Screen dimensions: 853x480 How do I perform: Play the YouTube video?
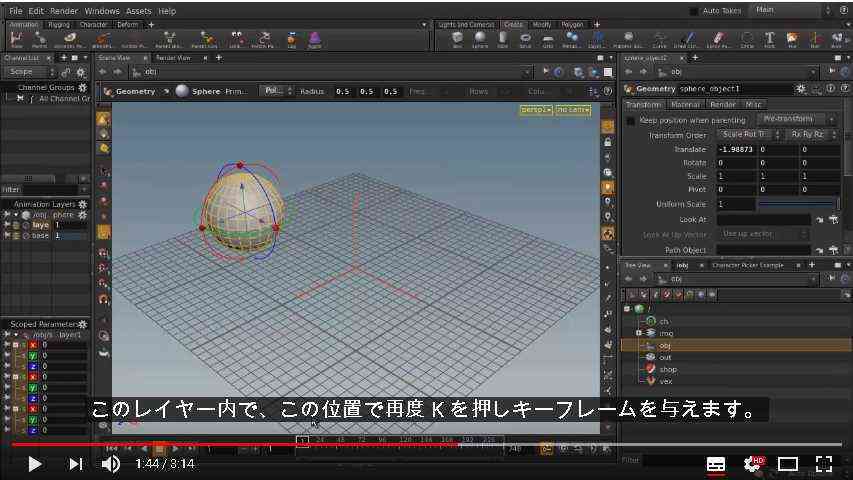point(35,464)
